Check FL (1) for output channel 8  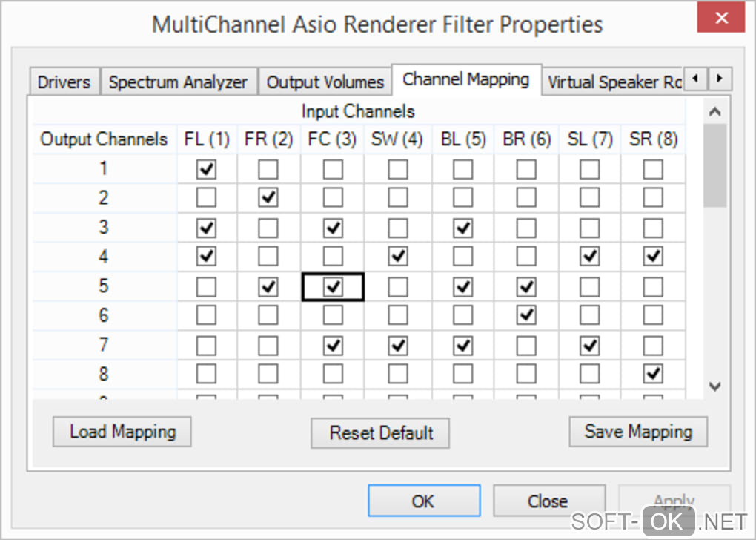coord(206,374)
